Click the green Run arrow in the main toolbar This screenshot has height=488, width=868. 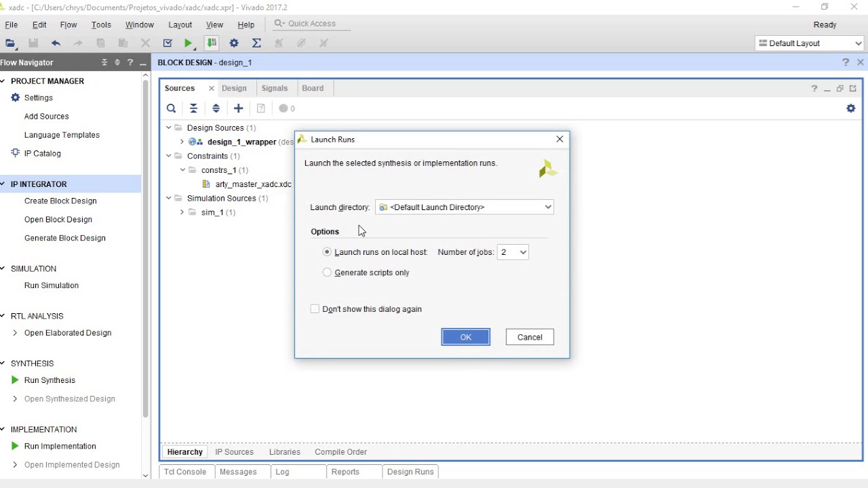pyautogui.click(x=189, y=43)
